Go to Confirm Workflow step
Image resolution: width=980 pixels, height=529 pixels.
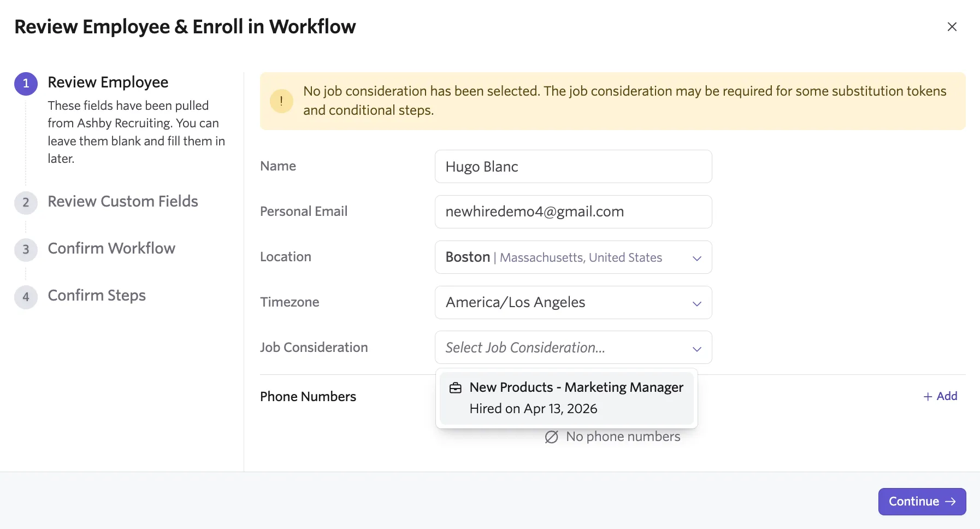point(111,249)
